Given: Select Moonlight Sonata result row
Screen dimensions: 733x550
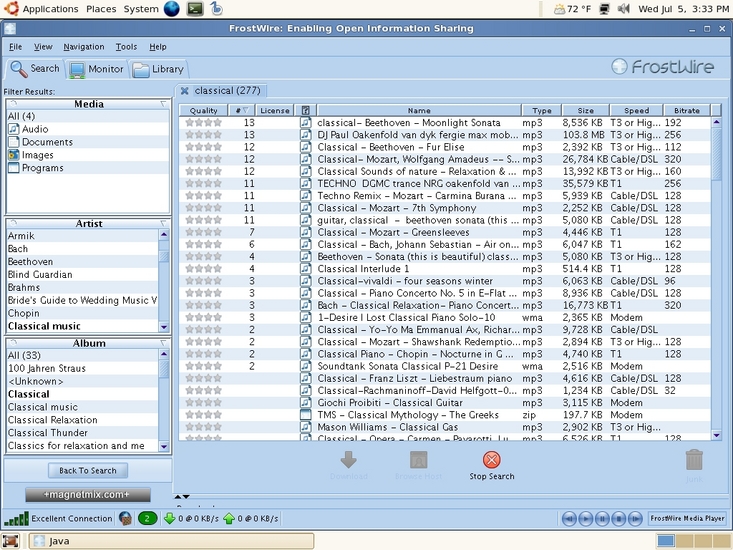Looking at the screenshot, I should click(x=445, y=122).
